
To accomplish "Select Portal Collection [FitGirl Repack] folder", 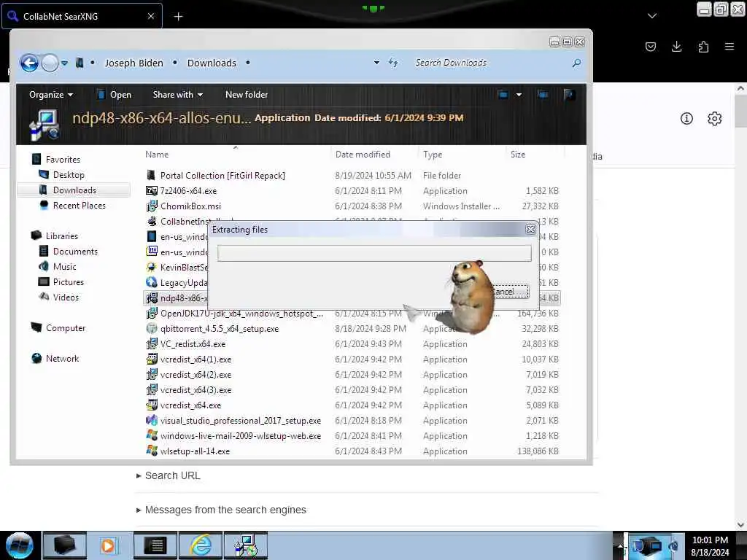I will click(x=222, y=175).
